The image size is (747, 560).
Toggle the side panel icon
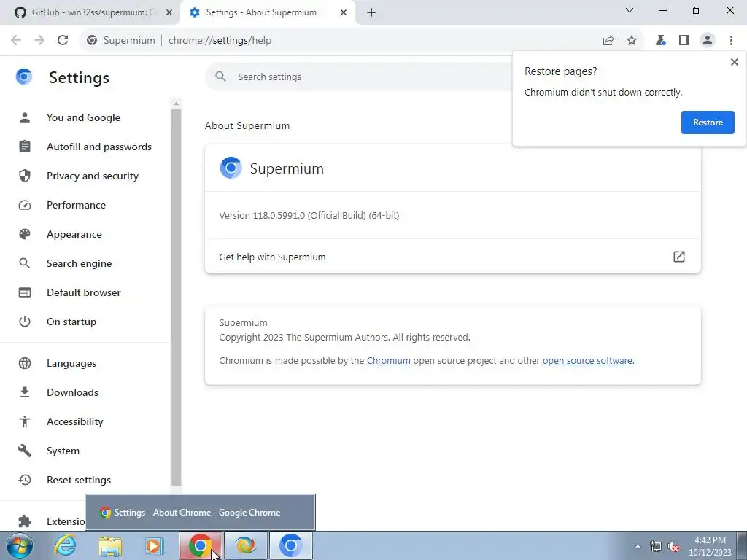pyautogui.click(x=684, y=41)
